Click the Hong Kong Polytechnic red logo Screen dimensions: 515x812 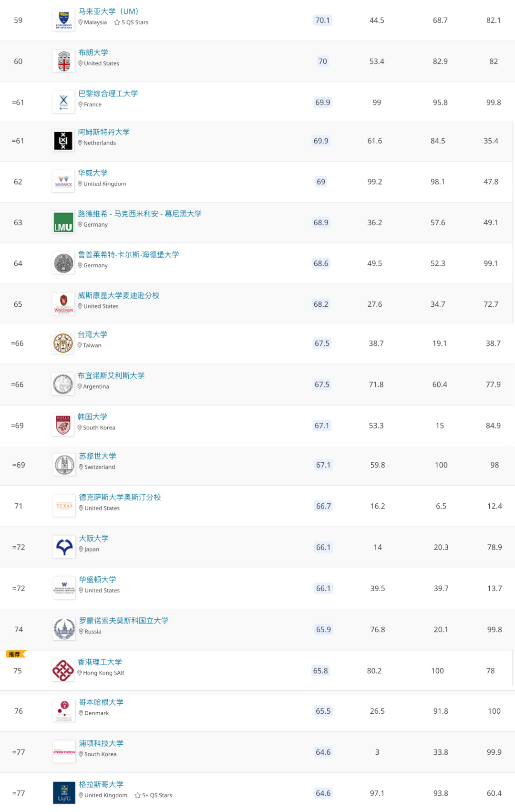[x=63, y=670]
